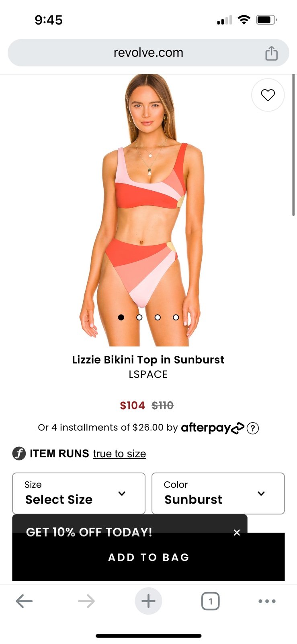This screenshot has height=644, width=297.
Task: Click the revolve.com address bar
Action: [x=148, y=53]
